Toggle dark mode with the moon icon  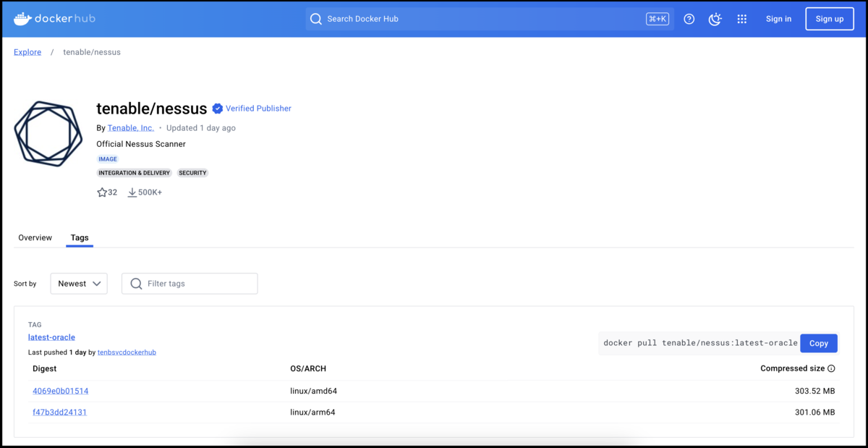click(715, 19)
